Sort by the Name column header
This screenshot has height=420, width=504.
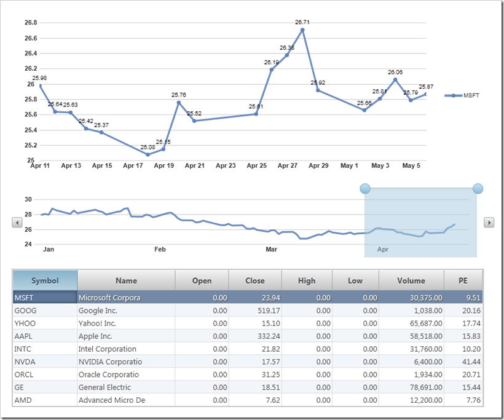[127, 280]
